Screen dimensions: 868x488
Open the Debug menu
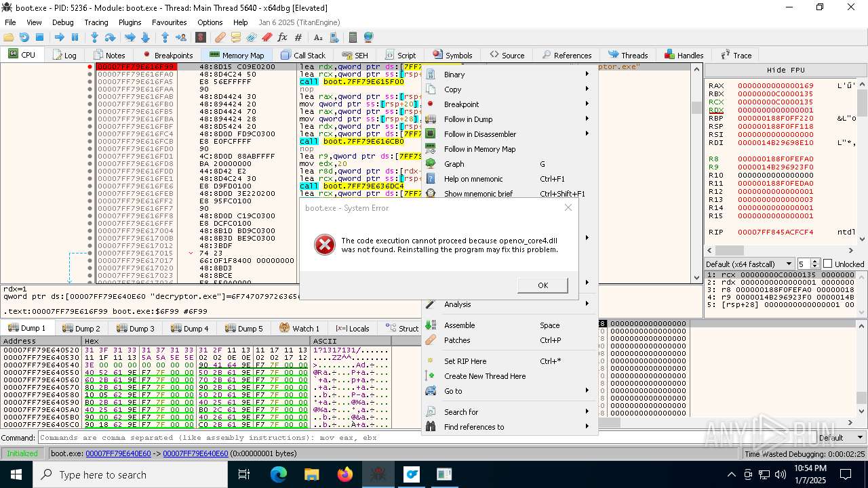(x=62, y=22)
